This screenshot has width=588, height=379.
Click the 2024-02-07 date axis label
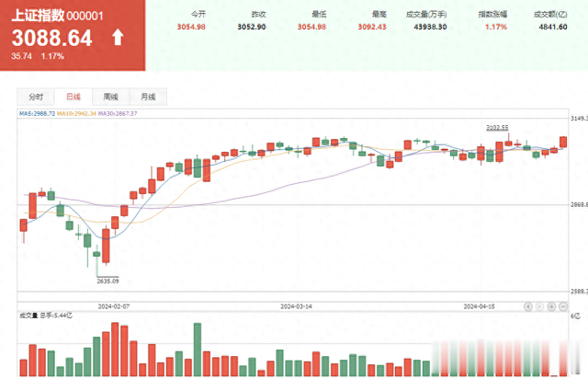(114, 306)
